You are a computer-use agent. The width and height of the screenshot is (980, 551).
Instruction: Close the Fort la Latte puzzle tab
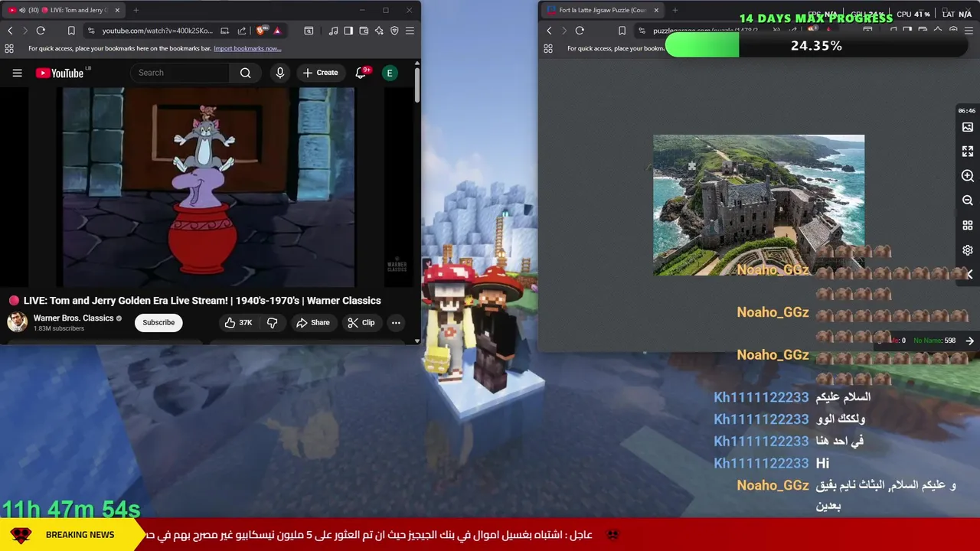(655, 10)
